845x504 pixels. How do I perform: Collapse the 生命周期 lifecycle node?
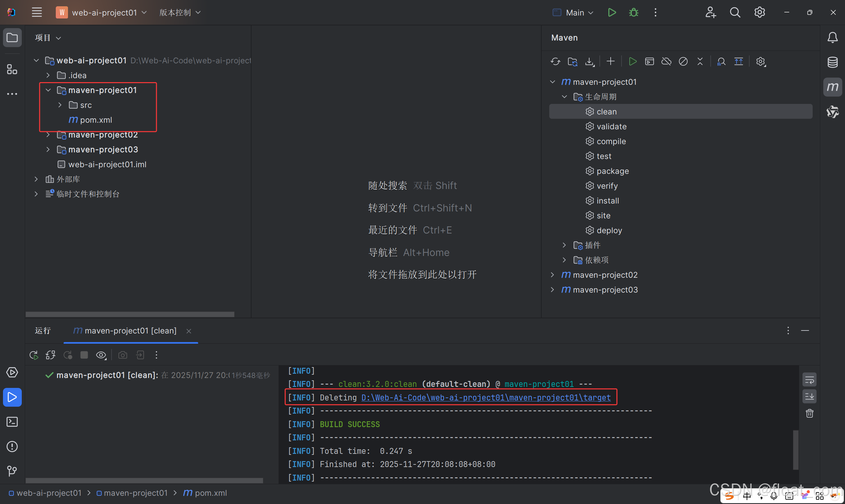[564, 97]
